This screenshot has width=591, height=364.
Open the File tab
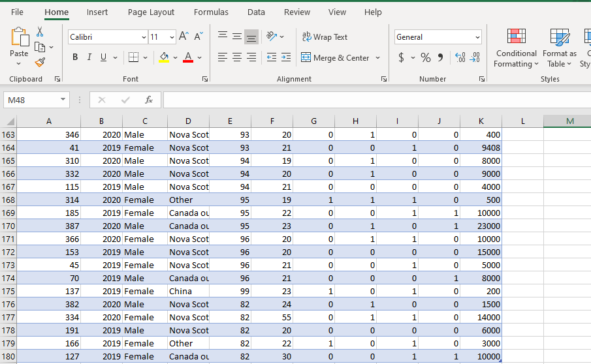[x=18, y=12]
